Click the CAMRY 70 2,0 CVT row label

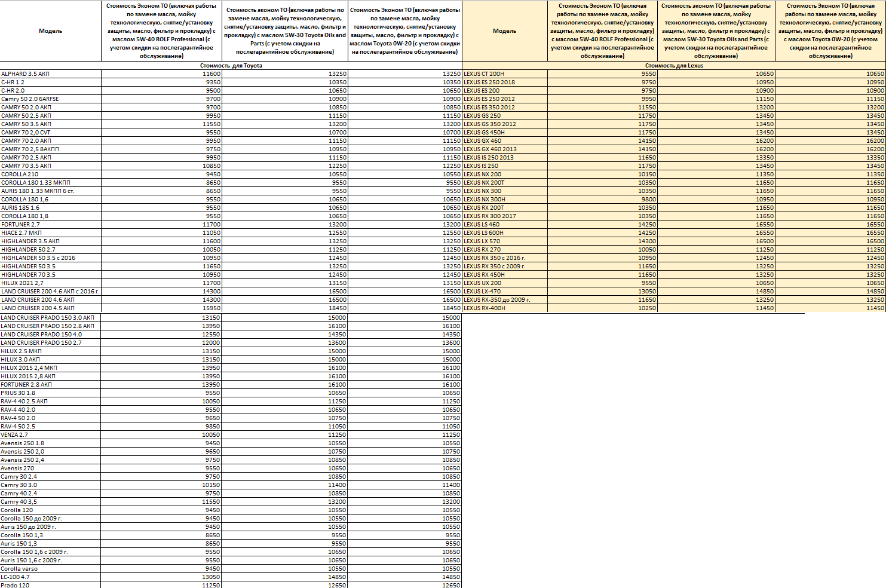51,133
